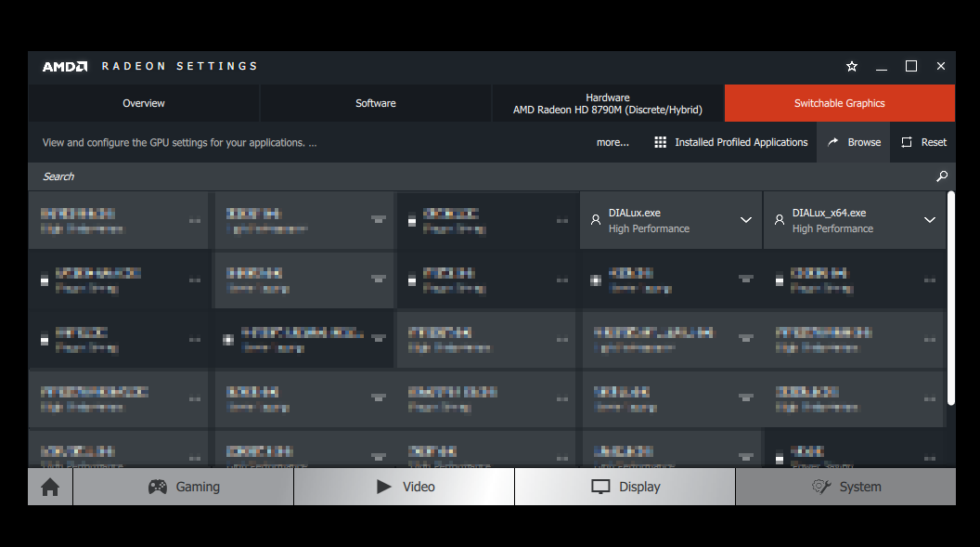Open the Display section

coord(625,487)
